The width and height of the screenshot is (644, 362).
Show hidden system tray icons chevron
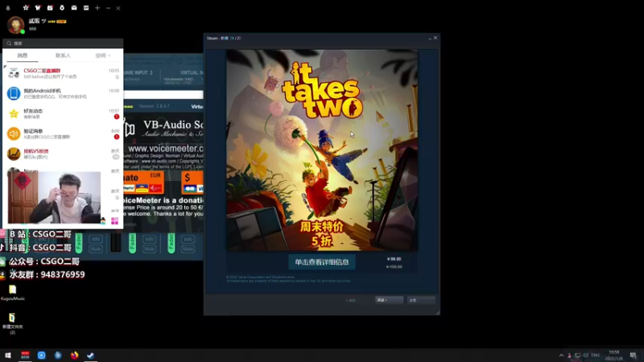point(561,355)
